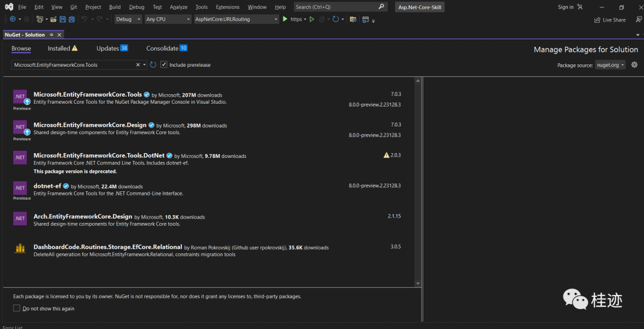Open the AspNetCore.URLRouting startup project dropdown
The width and height of the screenshot is (644, 329).
[x=237, y=19]
